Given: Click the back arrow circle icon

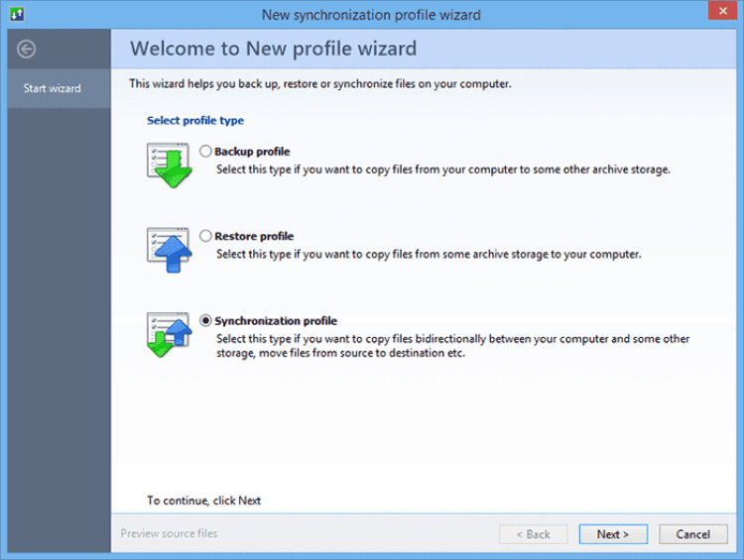Looking at the screenshot, I should [26, 49].
